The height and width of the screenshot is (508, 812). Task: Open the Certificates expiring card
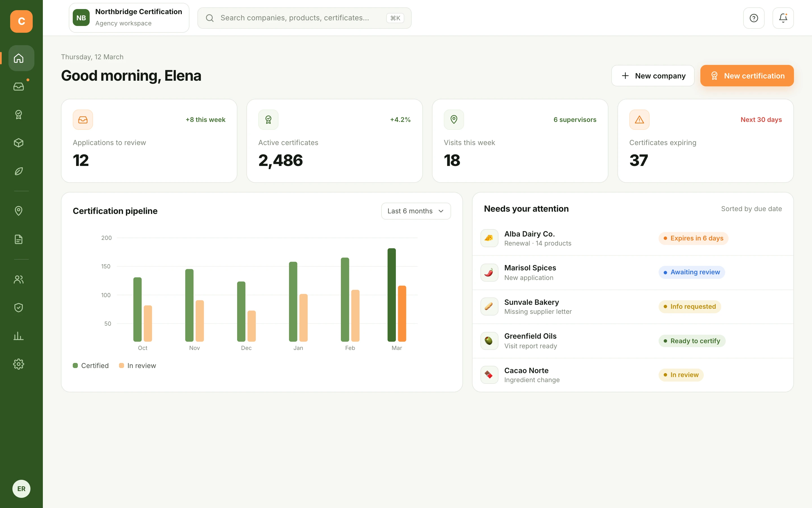(x=705, y=141)
